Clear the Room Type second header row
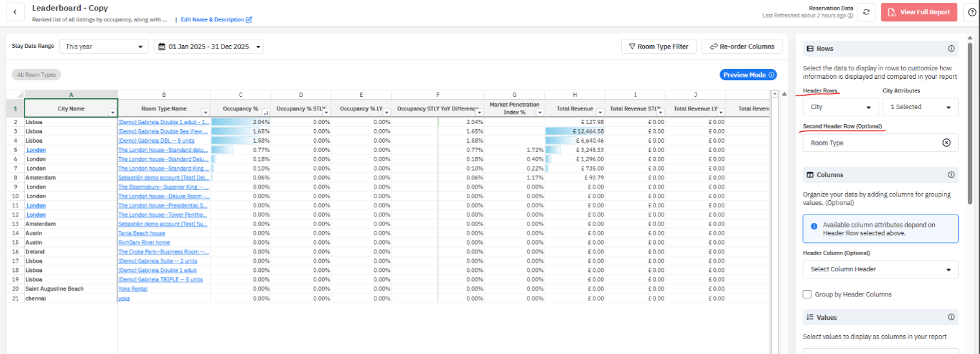 point(946,143)
